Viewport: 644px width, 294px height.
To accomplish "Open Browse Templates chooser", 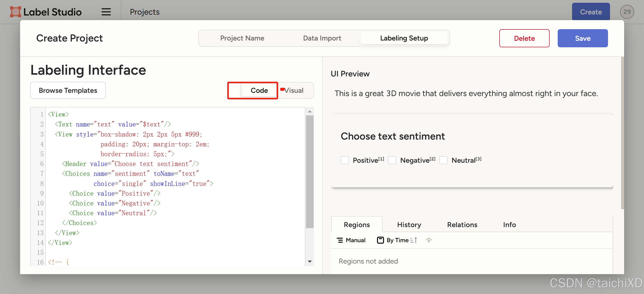I will coord(68,90).
